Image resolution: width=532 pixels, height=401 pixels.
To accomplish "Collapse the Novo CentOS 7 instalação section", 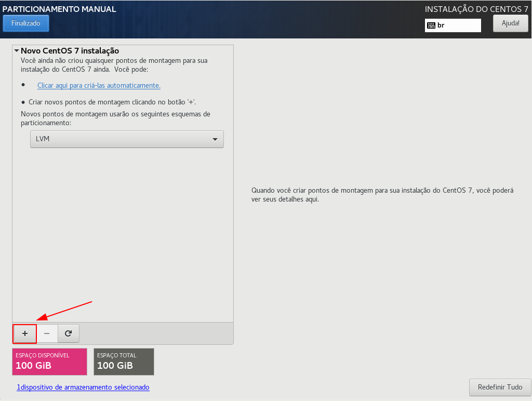I will (x=16, y=51).
